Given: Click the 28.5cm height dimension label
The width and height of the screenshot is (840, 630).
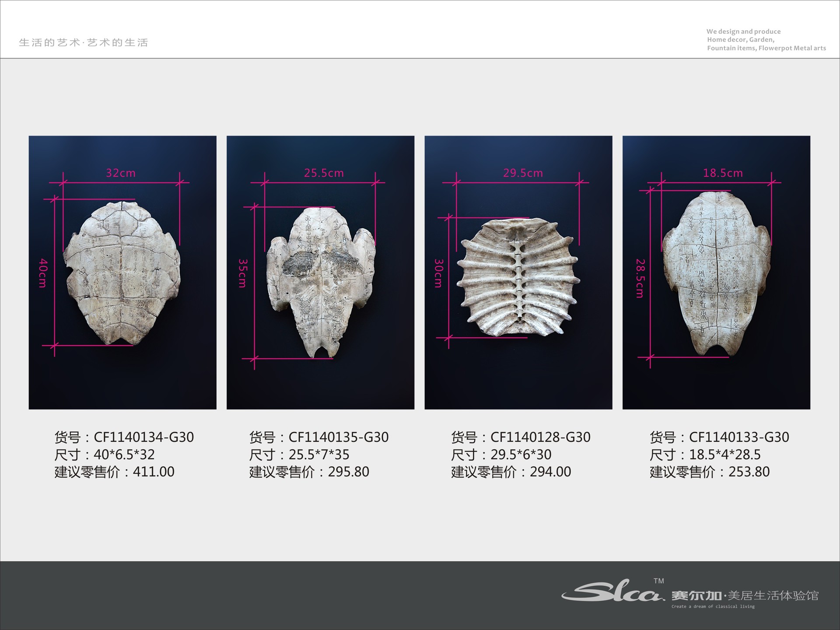Looking at the screenshot, I should (x=640, y=278).
